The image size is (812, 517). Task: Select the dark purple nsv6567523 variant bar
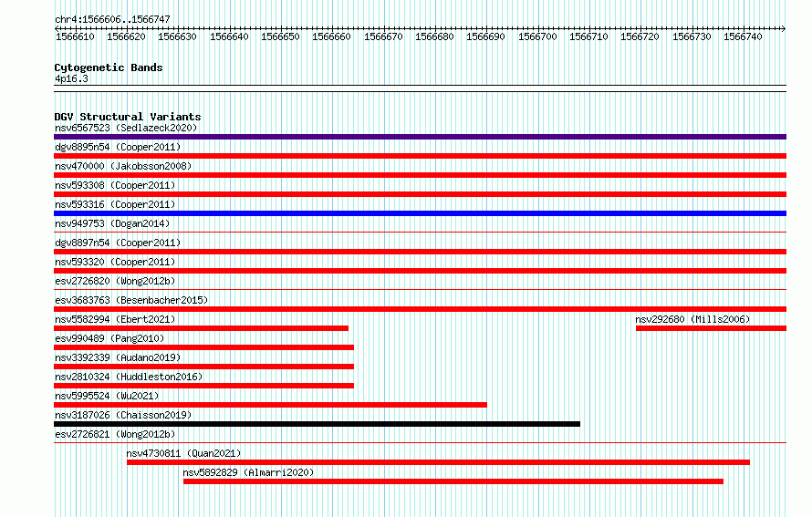[x=420, y=137]
